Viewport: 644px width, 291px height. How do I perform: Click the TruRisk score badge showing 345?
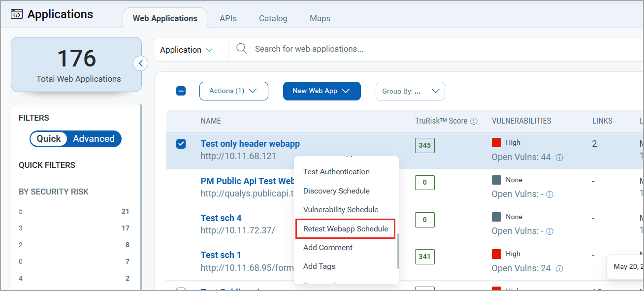(424, 145)
